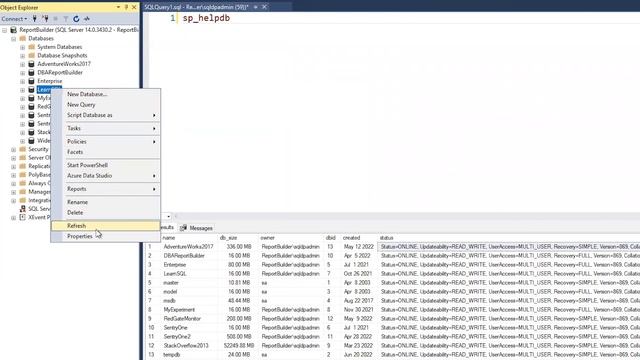The width and height of the screenshot is (640, 360).
Task: Choose New Query from context menu
Action: click(x=106, y=105)
